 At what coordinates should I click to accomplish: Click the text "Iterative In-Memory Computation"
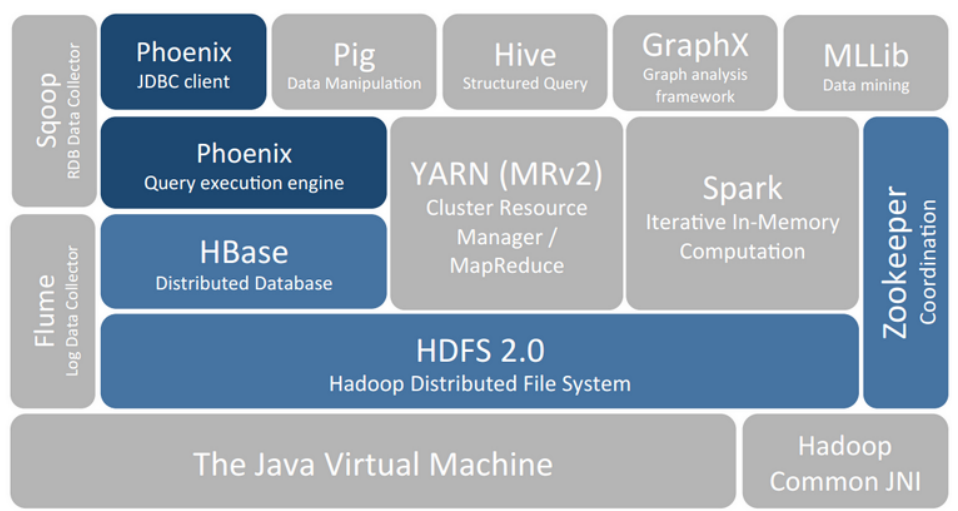742,237
